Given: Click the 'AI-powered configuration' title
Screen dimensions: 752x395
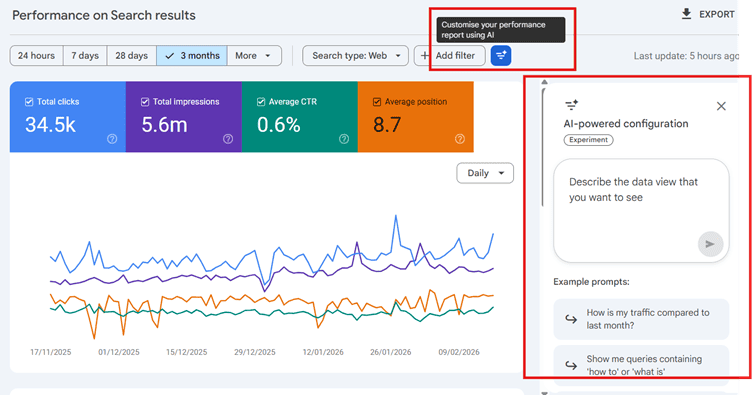Looking at the screenshot, I should point(626,124).
